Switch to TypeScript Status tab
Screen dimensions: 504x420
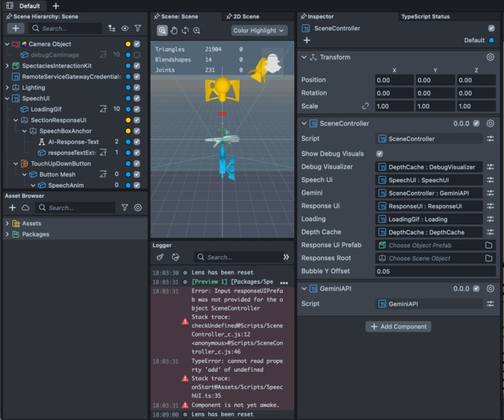point(425,16)
